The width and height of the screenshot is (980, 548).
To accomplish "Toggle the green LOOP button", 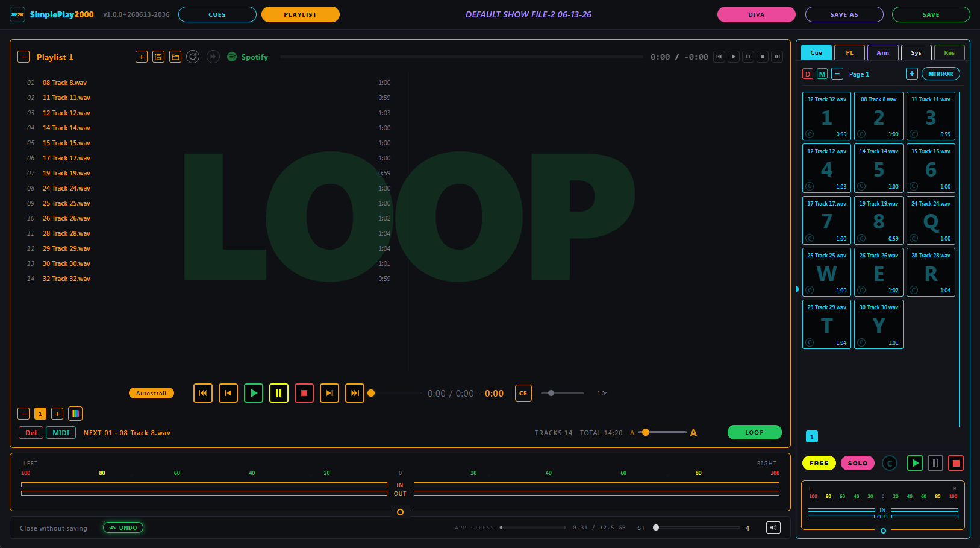I will pos(755,432).
